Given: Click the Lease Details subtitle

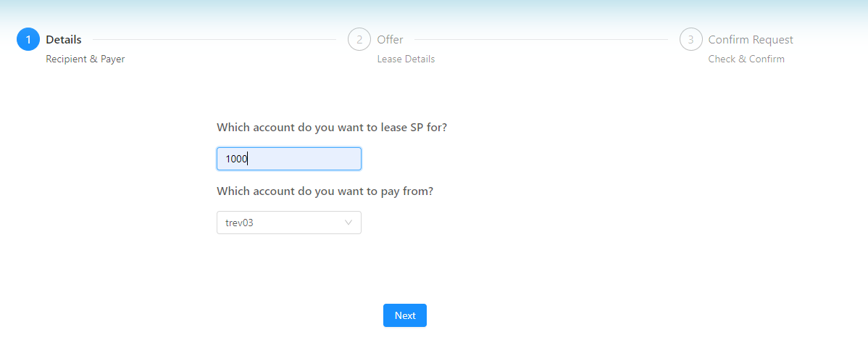Looking at the screenshot, I should tap(406, 59).
